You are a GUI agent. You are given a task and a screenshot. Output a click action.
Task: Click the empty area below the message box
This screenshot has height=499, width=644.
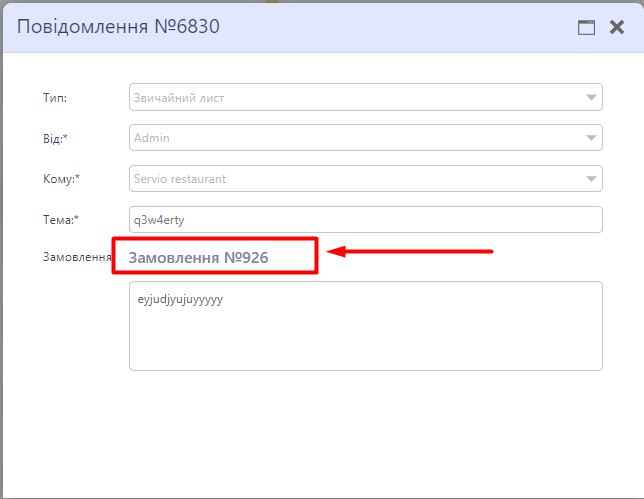coord(365,430)
